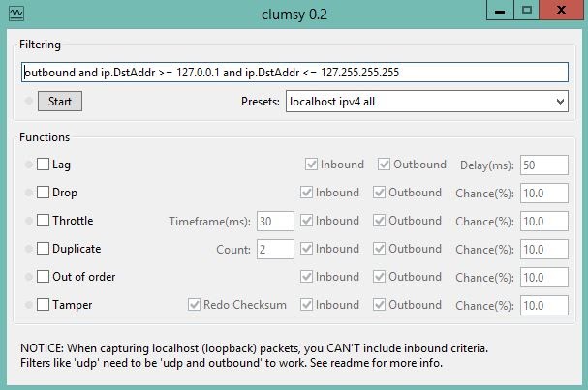Close the clumsy 0.2 window
The width and height of the screenshot is (588, 390).
tap(561, 10)
